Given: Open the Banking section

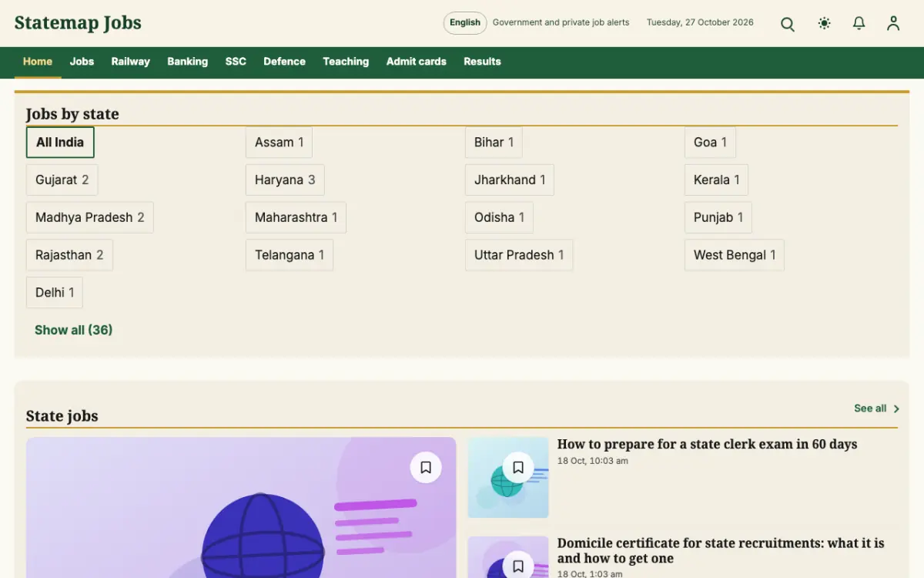Looking at the screenshot, I should point(187,62).
